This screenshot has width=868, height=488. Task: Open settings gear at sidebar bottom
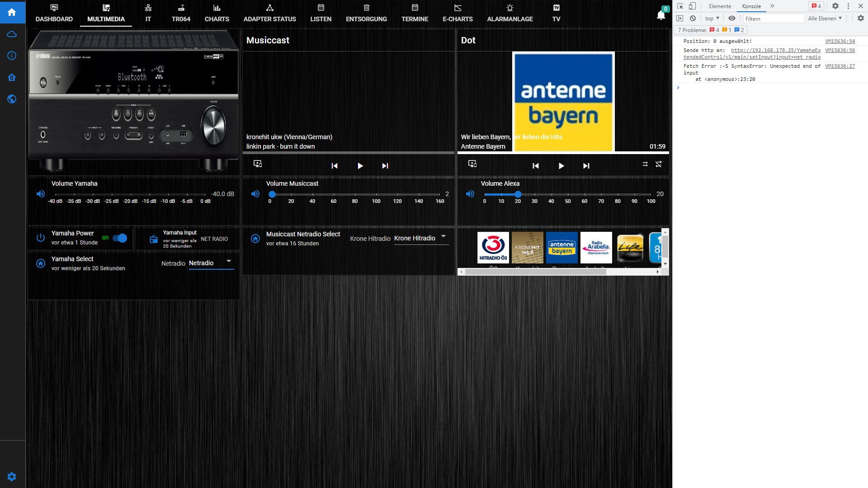12,477
